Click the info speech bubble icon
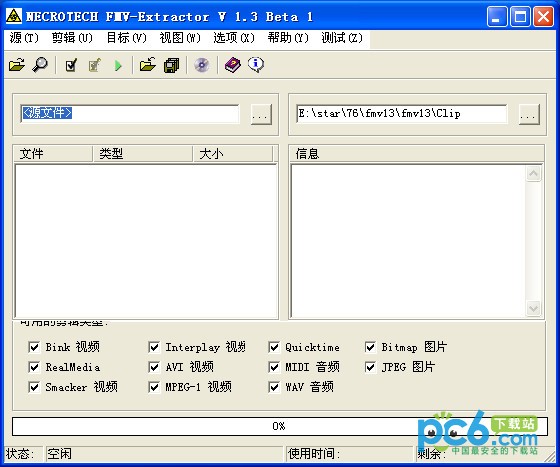560x467 pixels. pyautogui.click(x=256, y=65)
